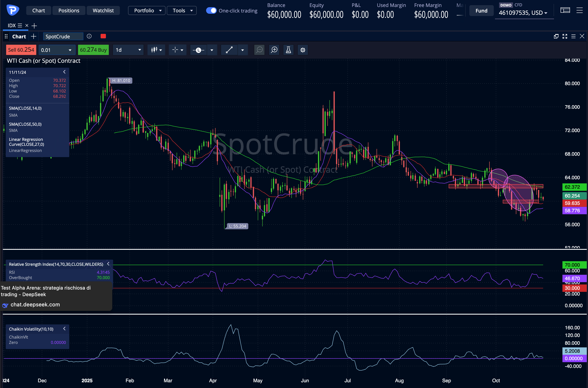Open the 1d timeframe dropdown
Image resolution: width=588 pixels, height=388 pixels.
tap(128, 50)
